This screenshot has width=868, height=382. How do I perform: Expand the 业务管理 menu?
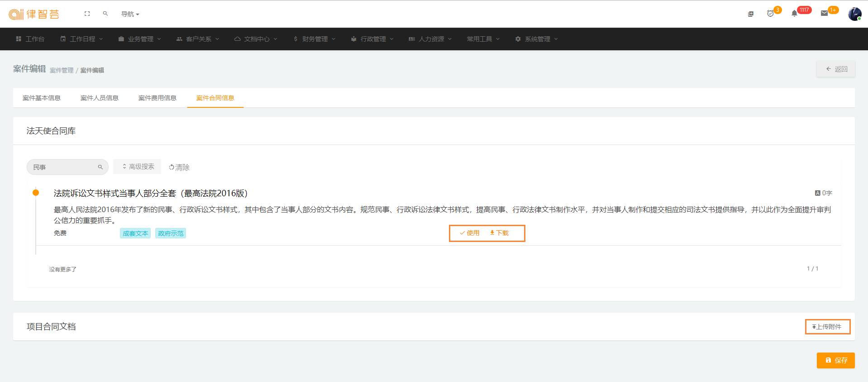point(140,39)
